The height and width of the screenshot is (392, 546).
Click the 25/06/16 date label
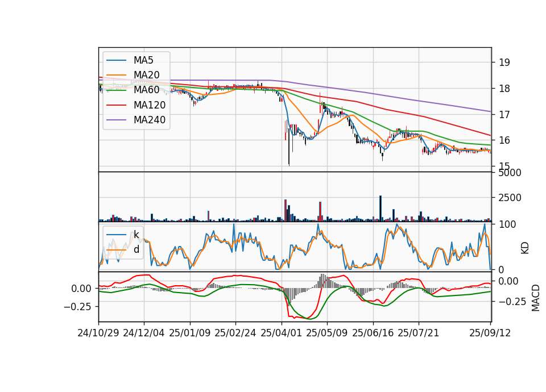(x=373, y=333)
